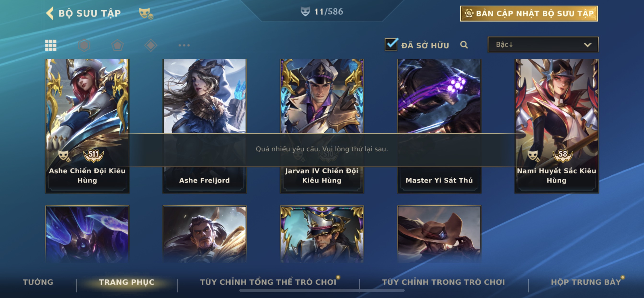Open the three-dots more filters icon
The height and width of the screenshot is (298, 644).
(184, 45)
